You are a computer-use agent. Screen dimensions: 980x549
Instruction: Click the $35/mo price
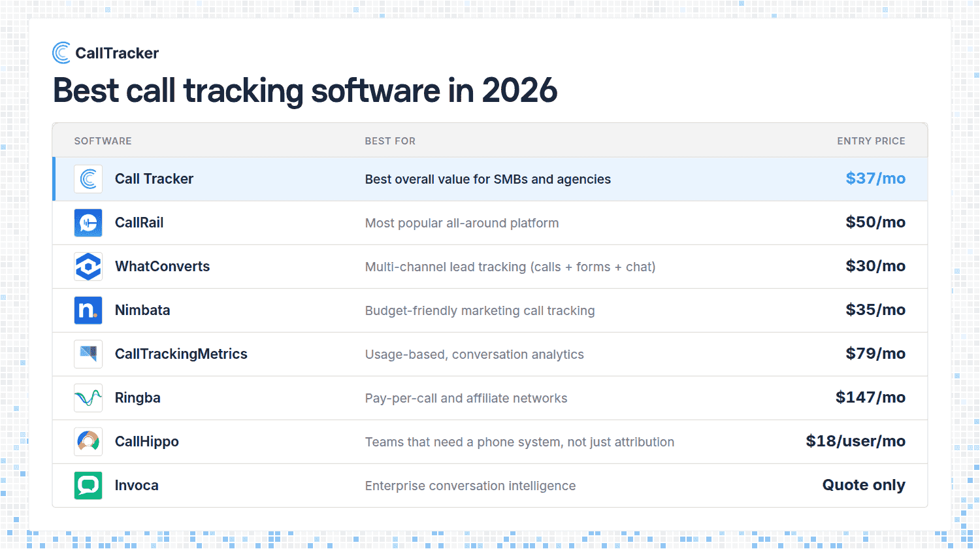(x=875, y=310)
